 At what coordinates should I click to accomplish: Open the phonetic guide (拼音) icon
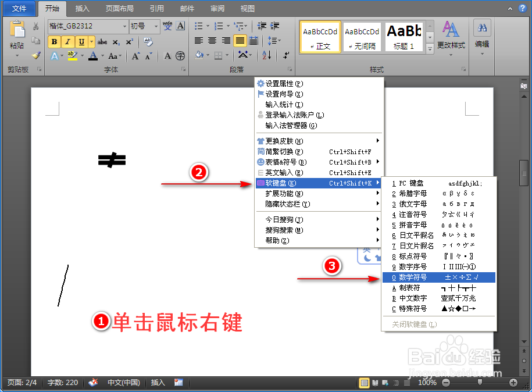167,27
